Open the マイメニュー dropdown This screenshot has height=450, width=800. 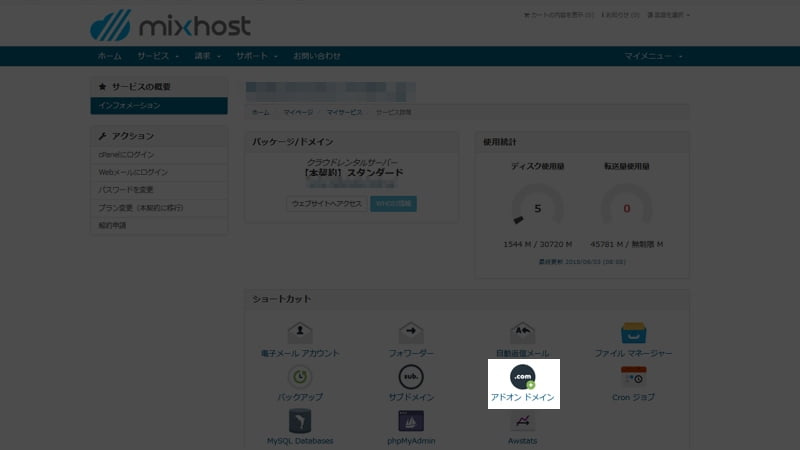coord(653,56)
